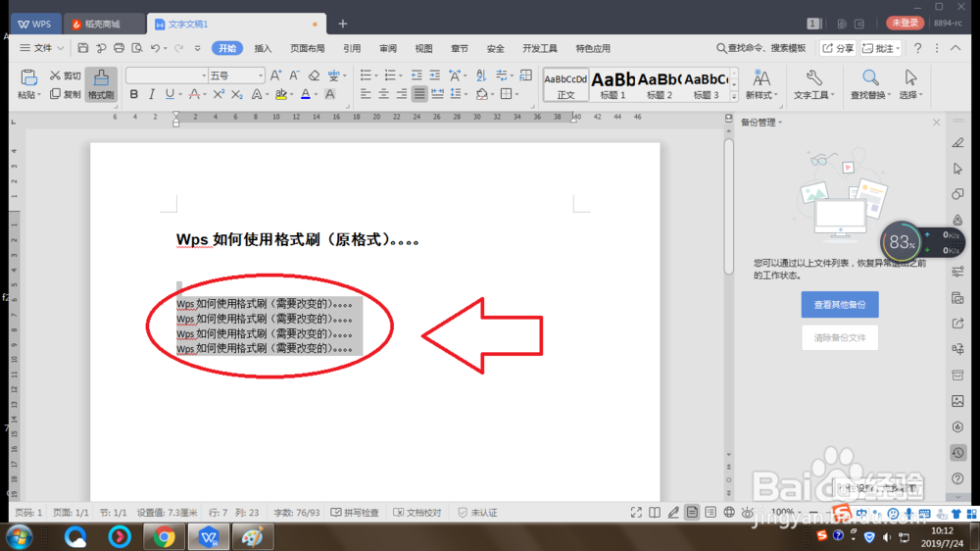Click the document vertical scrollbar thumb
Screen dimensions: 980x551
(x=729, y=207)
